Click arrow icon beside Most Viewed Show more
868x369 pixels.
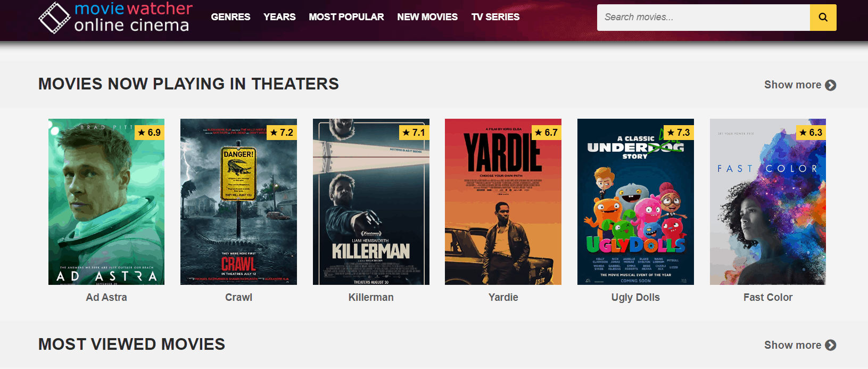click(x=831, y=345)
